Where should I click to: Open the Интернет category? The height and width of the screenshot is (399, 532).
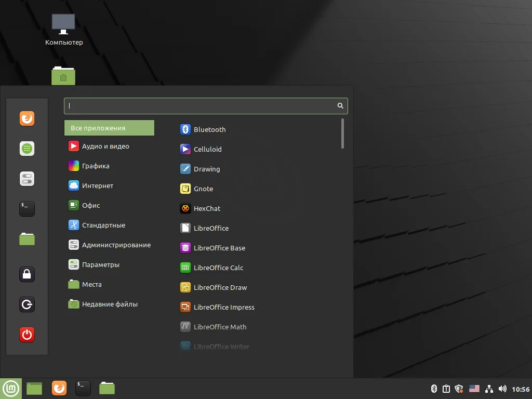(x=98, y=186)
